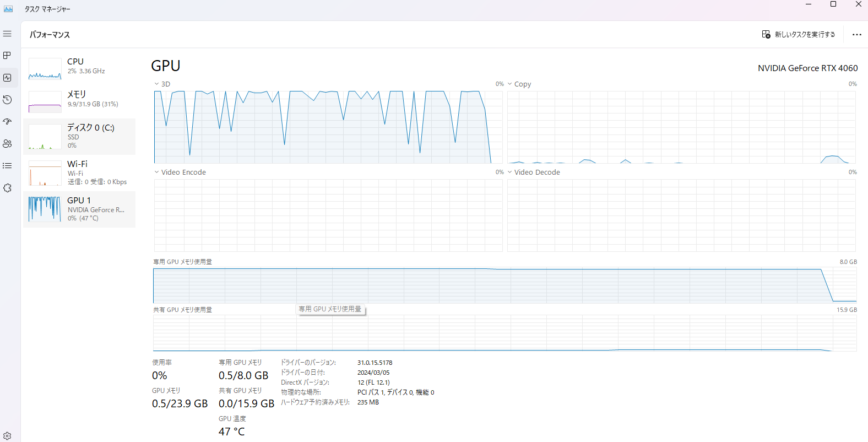This screenshot has height=442, width=868.
Task: Click the パフォーマンス page heading
Action: [x=50, y=35]
